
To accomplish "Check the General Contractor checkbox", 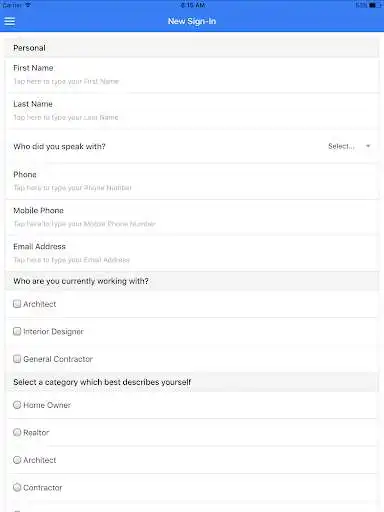I will tap(17, 359).
